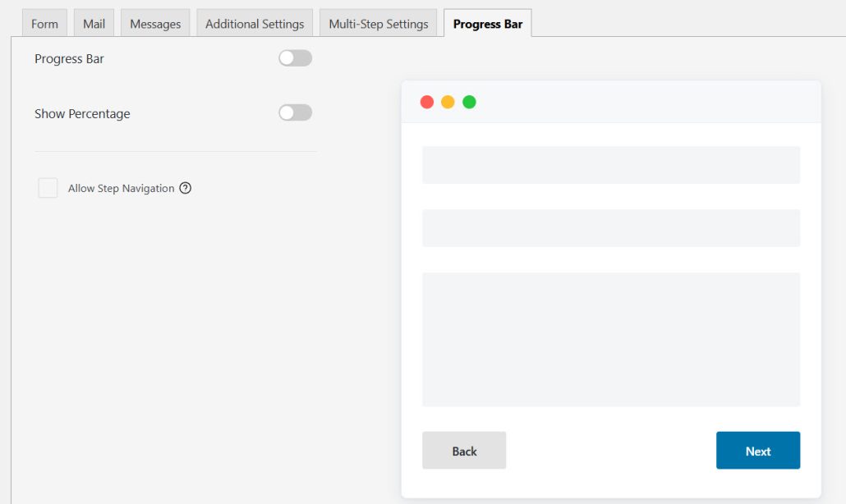This screenshot has height=504, width=846.
Task: Turn on Show Percentage toggle
Action: pos(295,112)
